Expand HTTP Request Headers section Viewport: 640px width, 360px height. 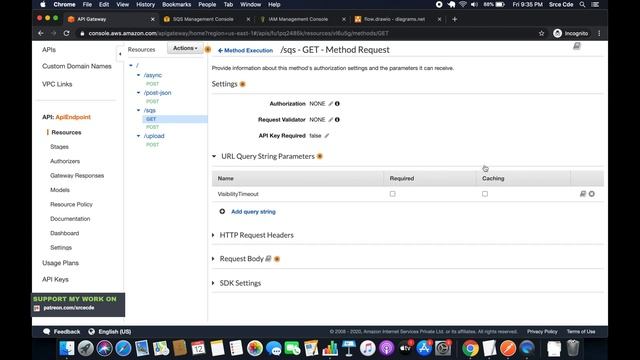(x=213, y=235)
